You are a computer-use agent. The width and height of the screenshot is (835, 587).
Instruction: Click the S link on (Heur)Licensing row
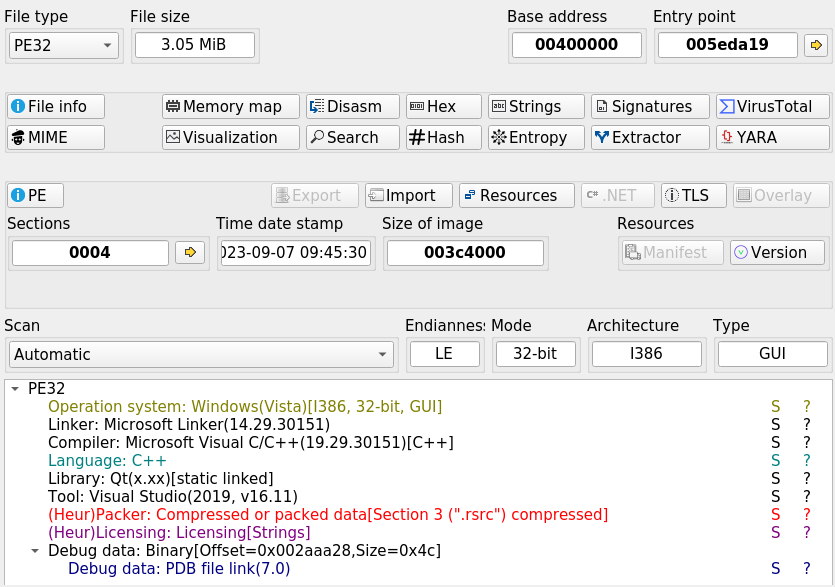coord(775,533)
